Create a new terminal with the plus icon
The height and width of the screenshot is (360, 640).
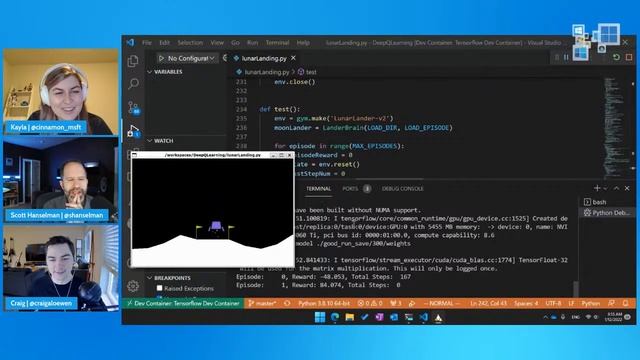pos(597,188)
